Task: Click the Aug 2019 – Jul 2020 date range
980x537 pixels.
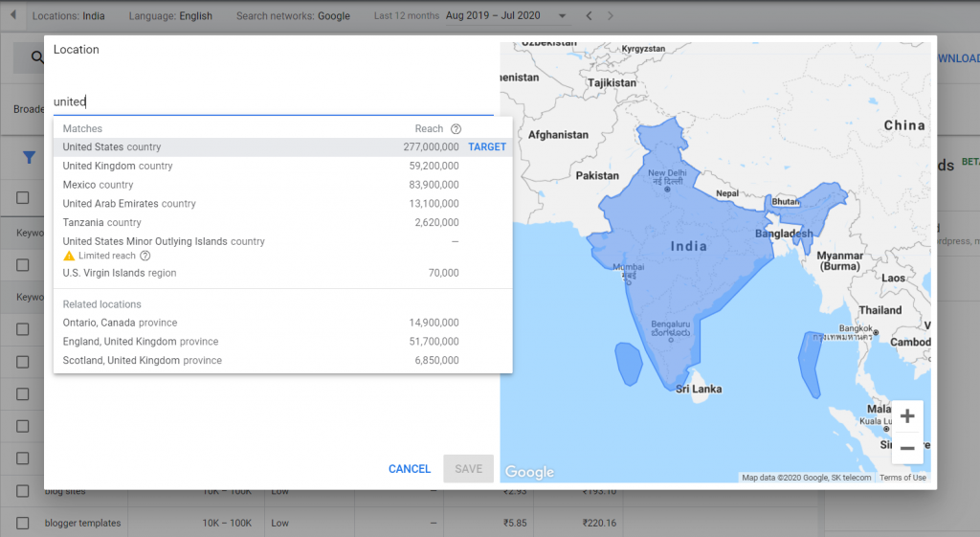Action: click(x=493, y=15)
